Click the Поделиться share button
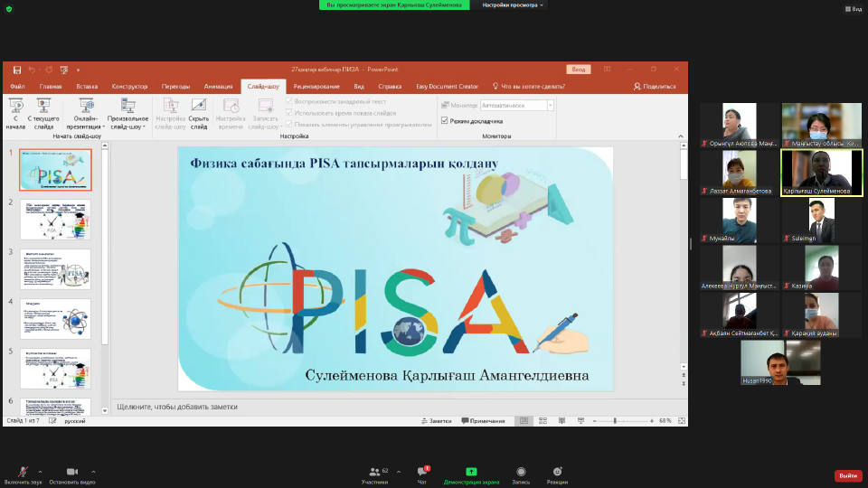Viewport: 868px width, 488px height. click(655, 87)
